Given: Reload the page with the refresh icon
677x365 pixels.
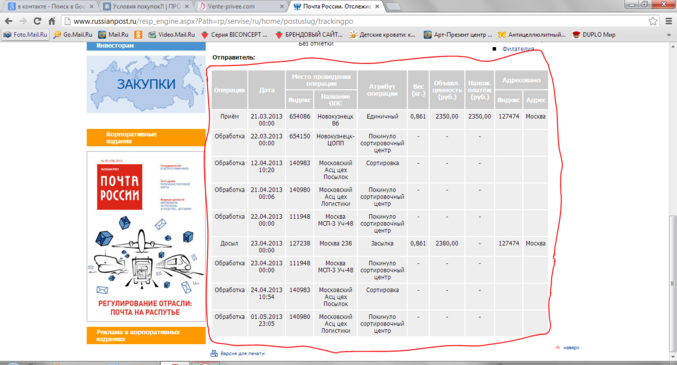Looking at the screenshot, I should [37, 21].
